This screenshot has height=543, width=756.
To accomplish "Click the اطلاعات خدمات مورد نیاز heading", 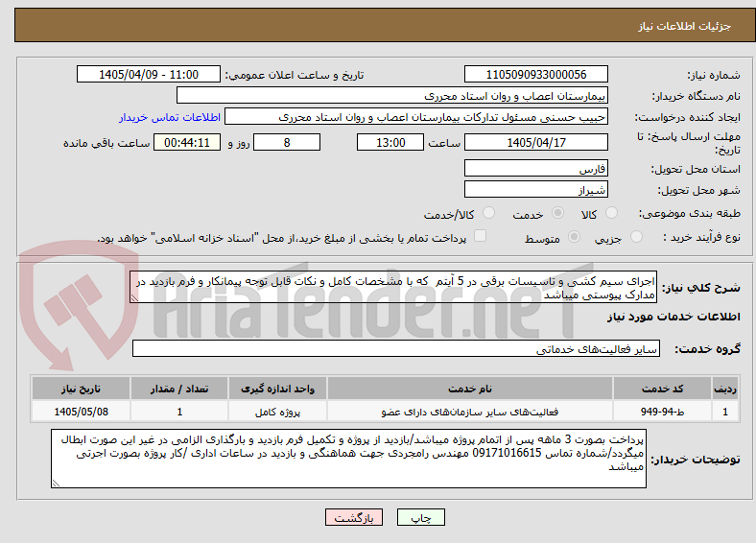I will pos(673,317).
